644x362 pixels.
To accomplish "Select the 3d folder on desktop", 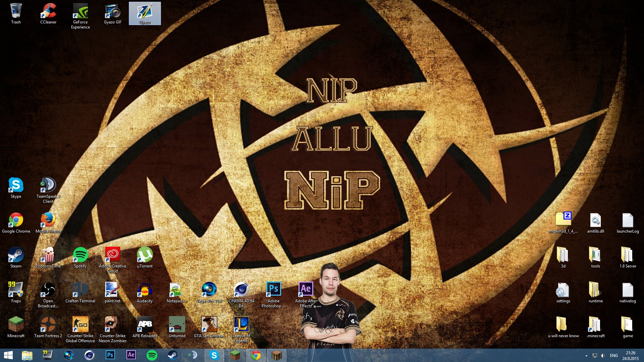I will 563,257.
